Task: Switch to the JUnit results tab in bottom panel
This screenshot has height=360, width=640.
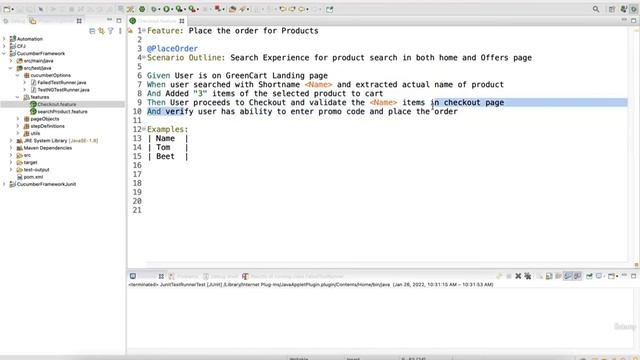Action: [293, 276]
